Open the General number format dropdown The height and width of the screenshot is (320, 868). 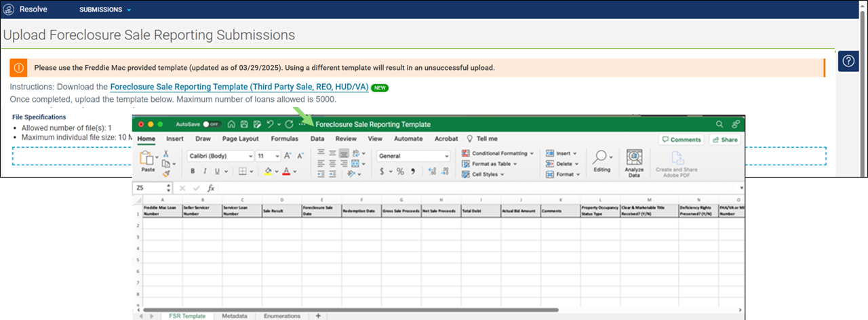point(414,156)
